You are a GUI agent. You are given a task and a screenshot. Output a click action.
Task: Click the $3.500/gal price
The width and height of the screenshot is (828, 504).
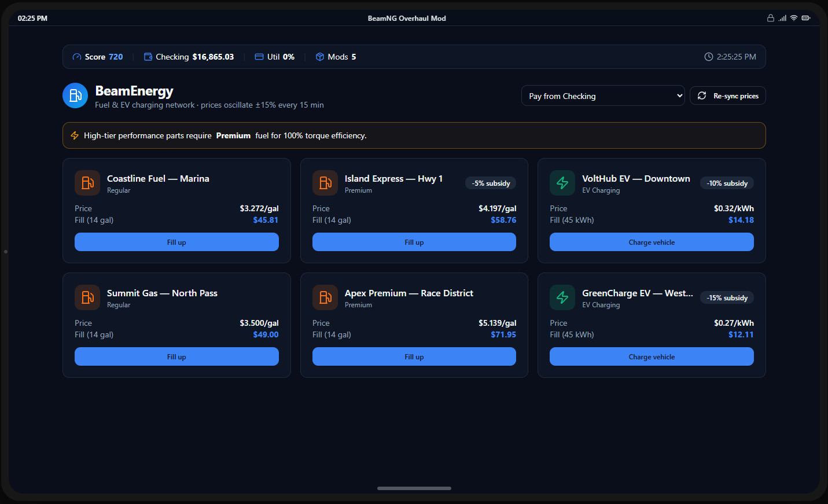point(259,323)
